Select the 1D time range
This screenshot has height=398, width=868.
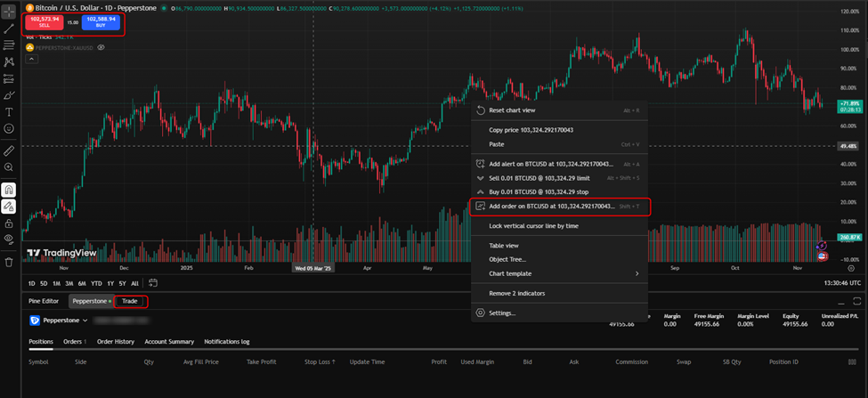31,283
